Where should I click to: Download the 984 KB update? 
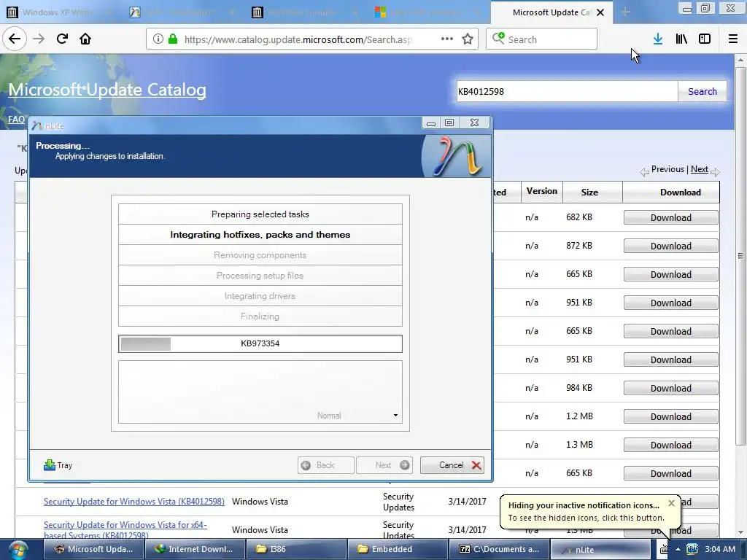coord(671,388)
